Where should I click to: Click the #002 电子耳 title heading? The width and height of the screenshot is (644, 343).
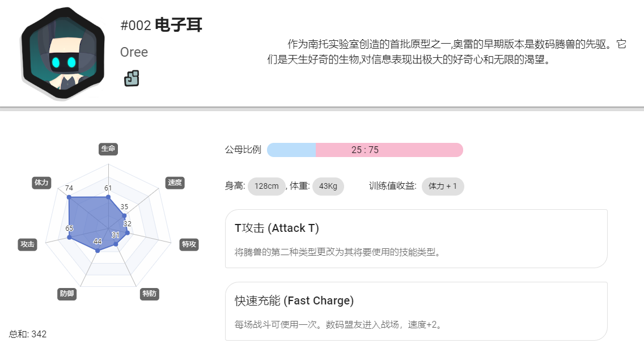161,25
